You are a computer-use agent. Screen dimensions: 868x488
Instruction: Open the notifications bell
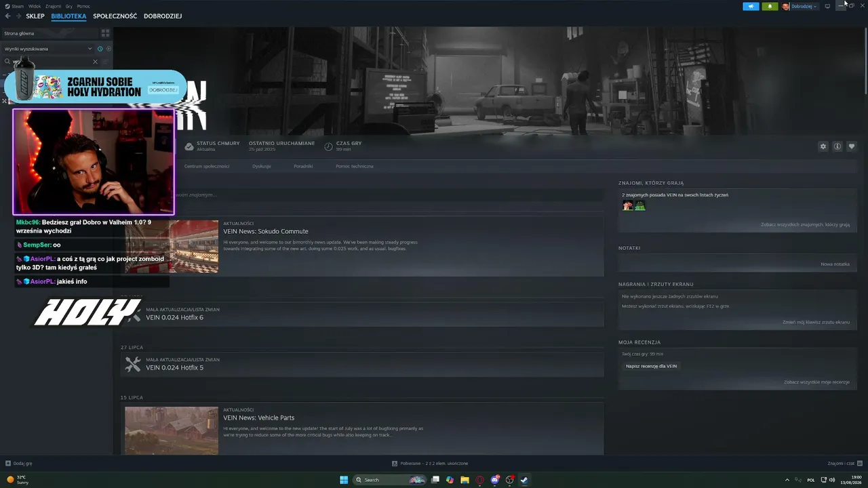pyautogui.click(x=770, y=6)
